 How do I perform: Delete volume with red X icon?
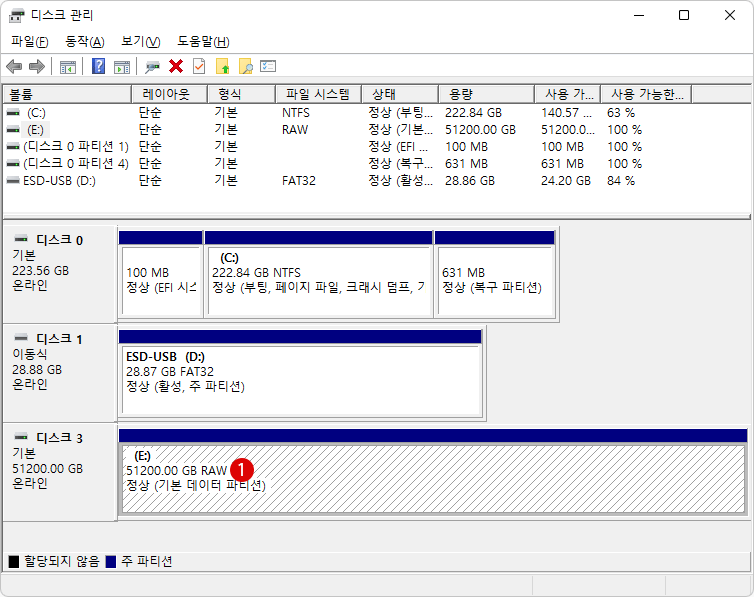pos(176,66)
